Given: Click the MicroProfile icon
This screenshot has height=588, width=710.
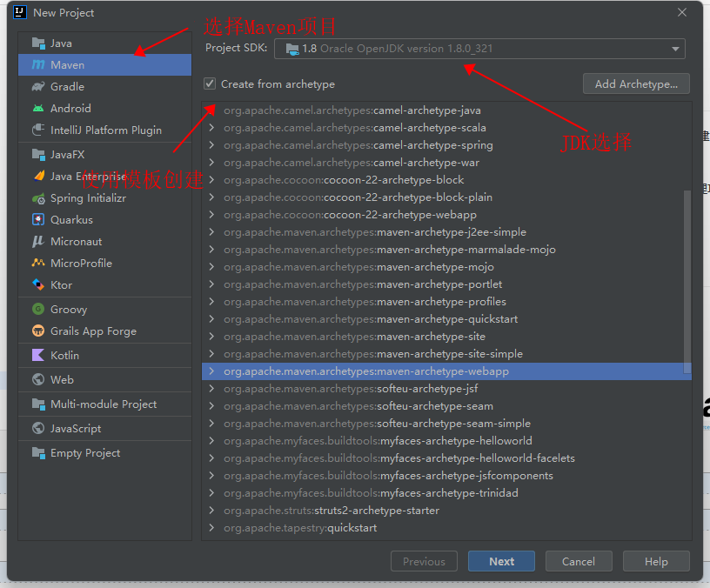Looking at the screenshot, I should coord(38,263).
